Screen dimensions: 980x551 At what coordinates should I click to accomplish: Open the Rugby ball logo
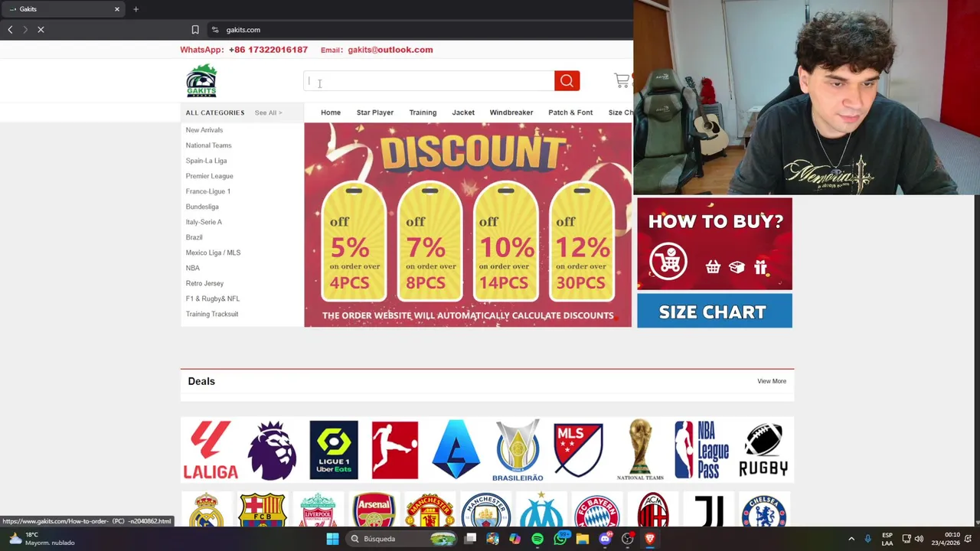pyautogui.click(x=763, y=450)
